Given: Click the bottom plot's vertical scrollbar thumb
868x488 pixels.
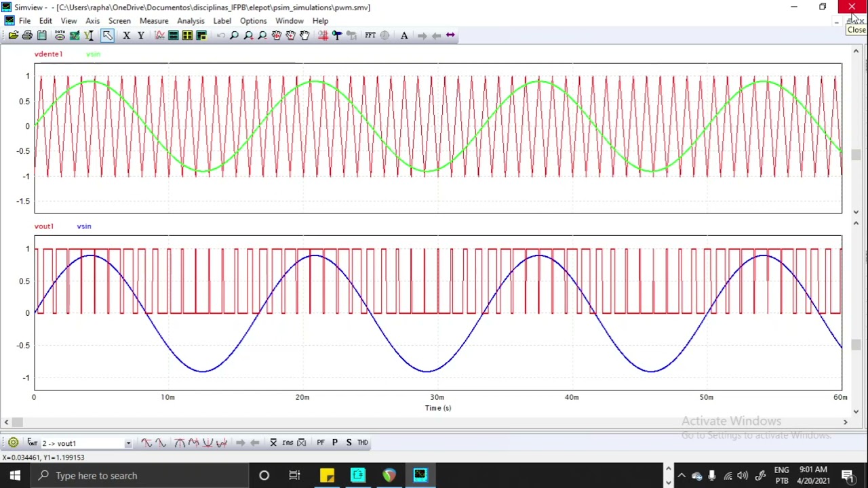Looking at the screenshot, I should pyautogui.click(x=856, y=344).
